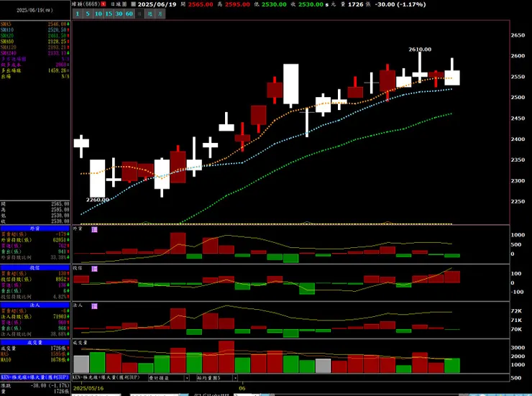Click the 2025/05/16 timeline date marker

(88, 388)
